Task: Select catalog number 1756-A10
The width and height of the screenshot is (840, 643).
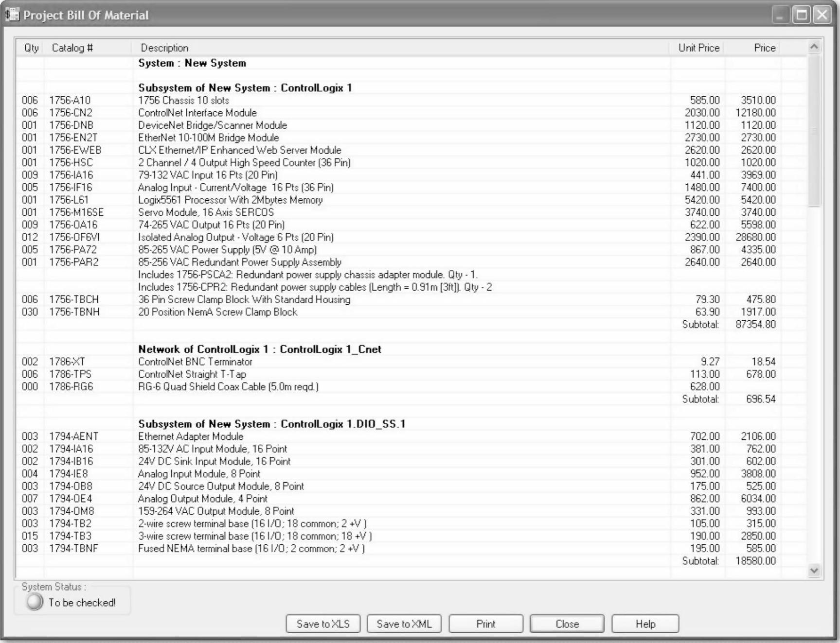Action: (x=70, y=100)
